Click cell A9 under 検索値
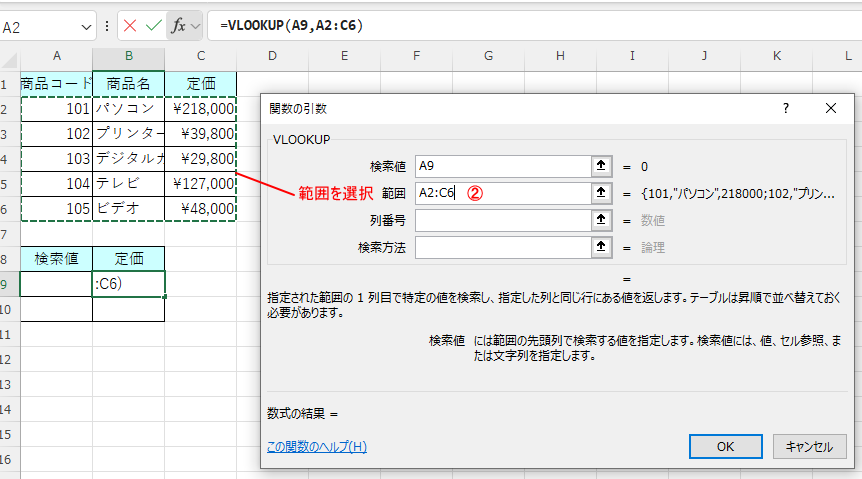 [56, 284]
